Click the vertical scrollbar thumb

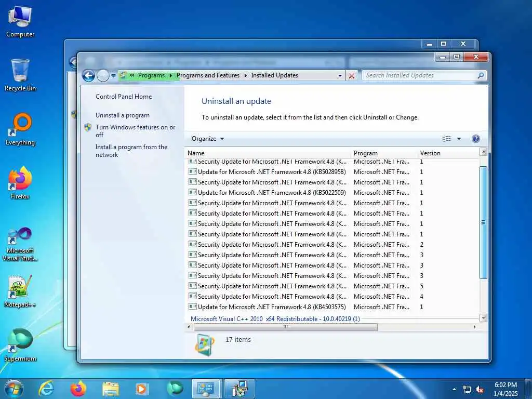point(483,222)
